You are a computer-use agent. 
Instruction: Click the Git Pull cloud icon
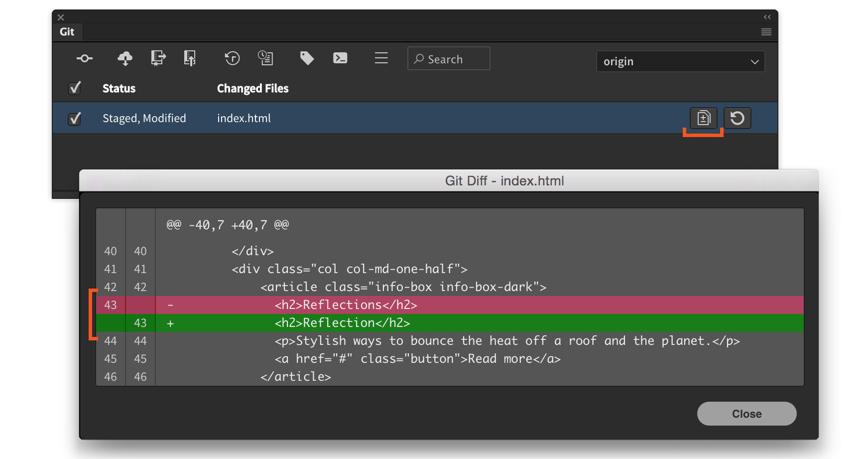(x=125, y=58)
